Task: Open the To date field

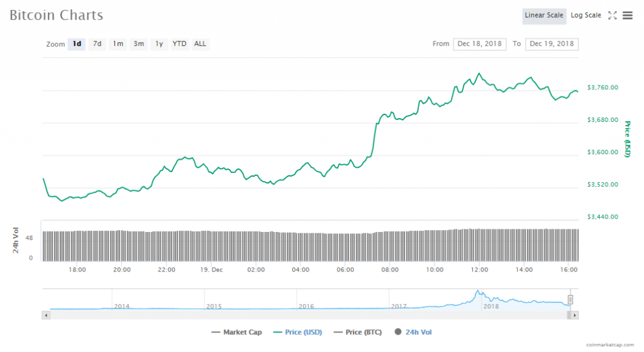Action: 552,44
